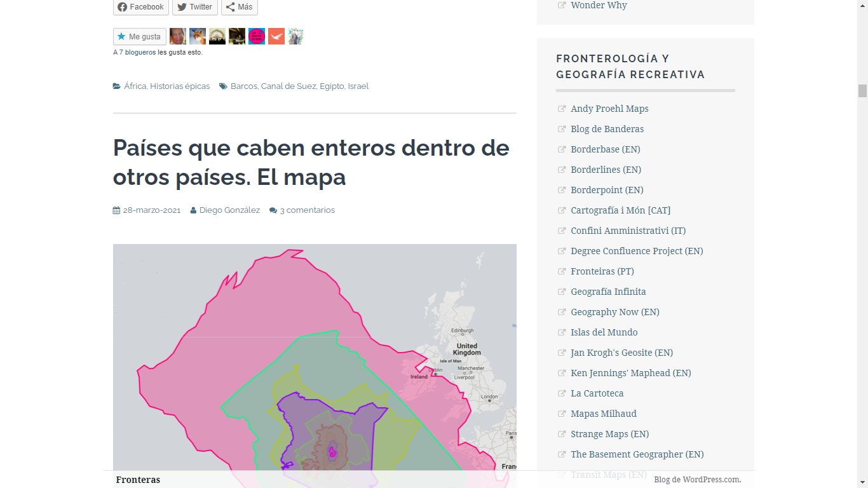Click the external-link icon beside Degree Confluence Project
The width and height of the screenshot is (868, 488).
coord(562,251)
